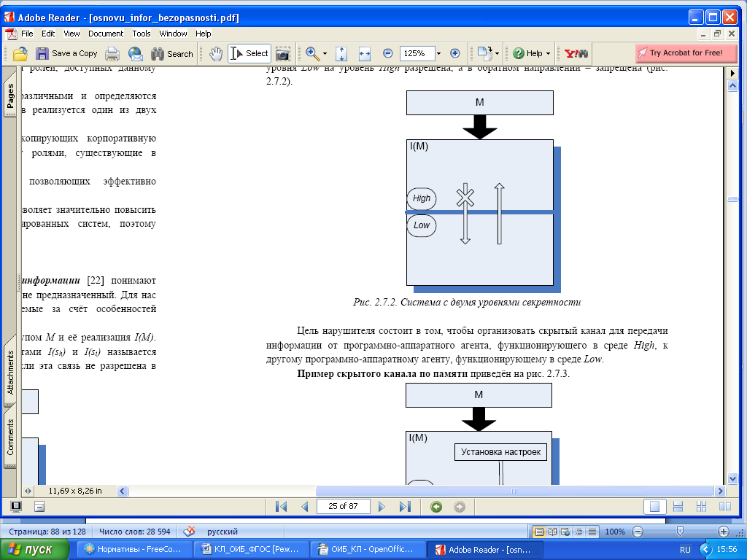Image resolution: width=747 pixels, height=560 pixels.
Task: Expand the Help dropdown arrow
Action: tap(548, 54)
